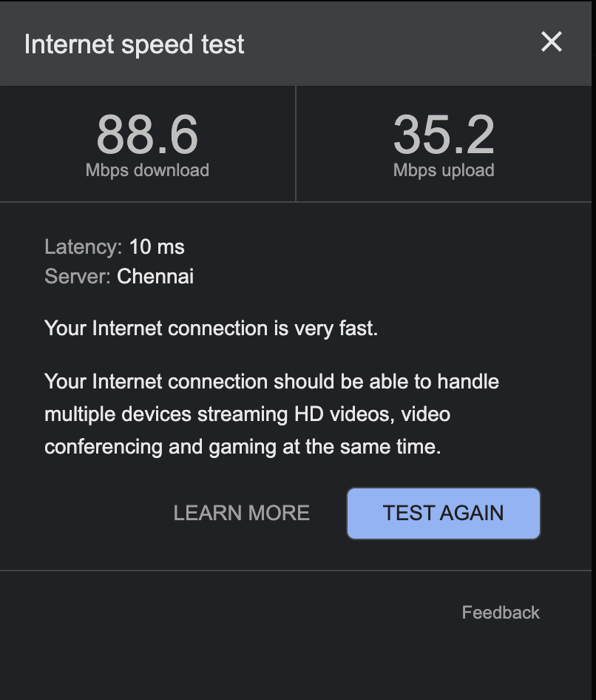The width and height of the screenshot is (596, 700).
Task: Click the Chennai server name
Action: pos(155,277)
